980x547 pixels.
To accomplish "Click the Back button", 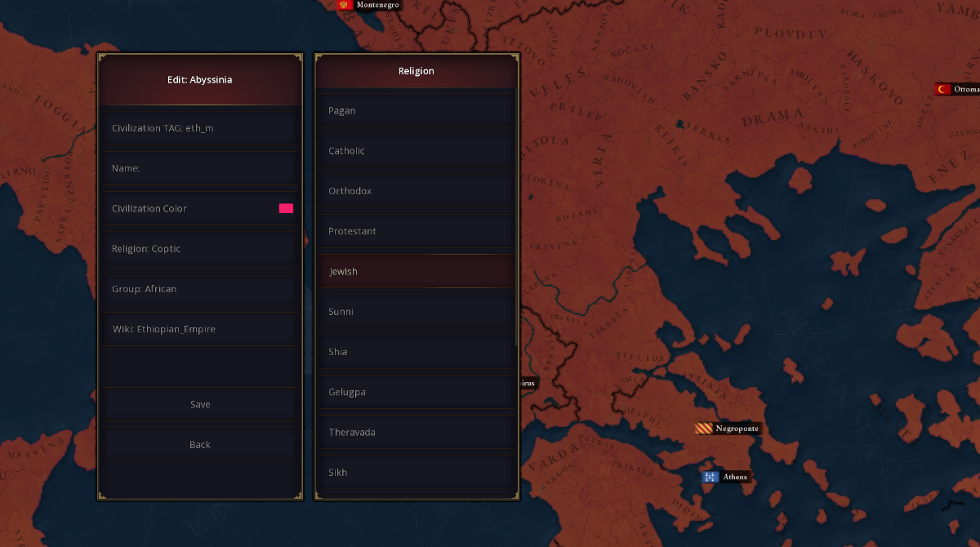I will pyautogui.click(x=200, y=444).
